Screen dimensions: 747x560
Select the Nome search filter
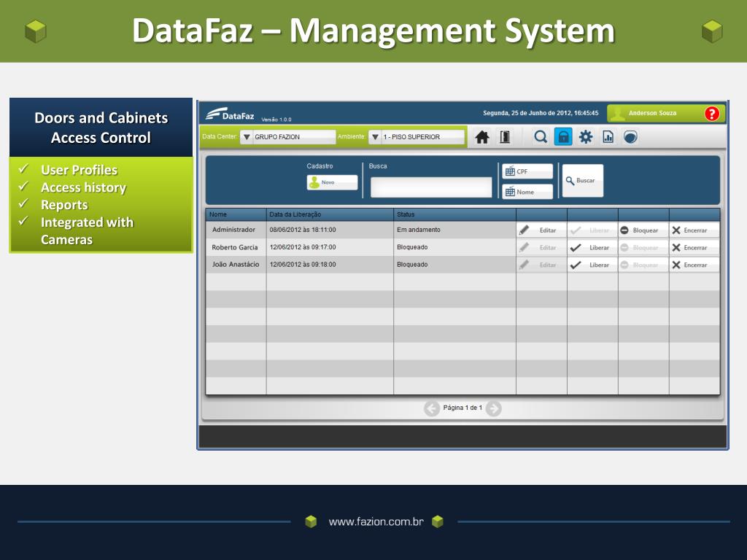[x=527, y=192]
